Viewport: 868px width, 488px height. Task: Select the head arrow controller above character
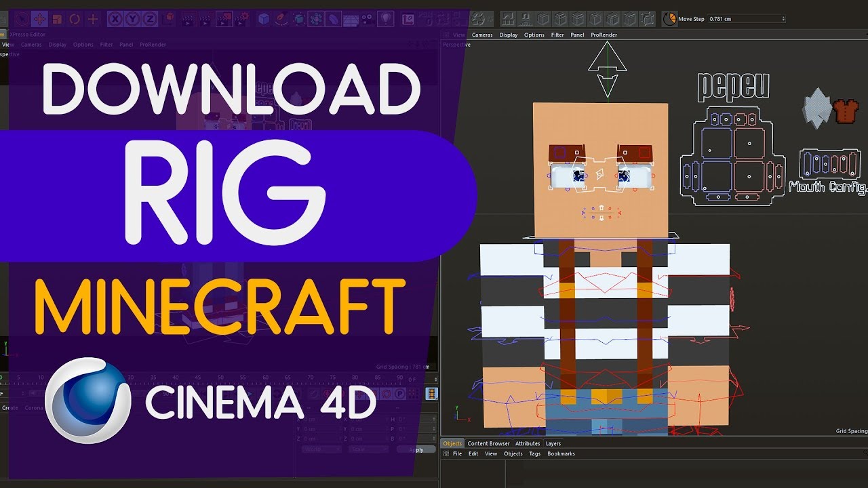(607, 70)
